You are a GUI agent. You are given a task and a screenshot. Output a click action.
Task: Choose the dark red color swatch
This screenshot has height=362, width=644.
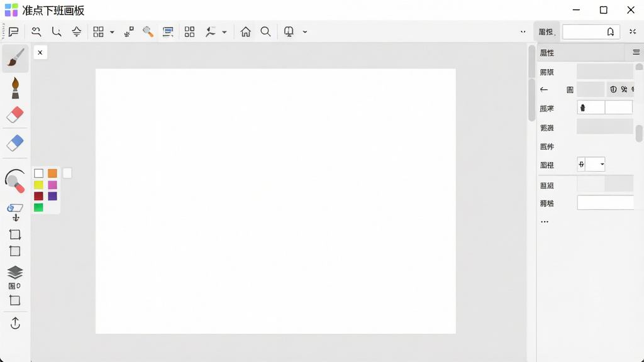pyautogui.click(x=38, y=196)
